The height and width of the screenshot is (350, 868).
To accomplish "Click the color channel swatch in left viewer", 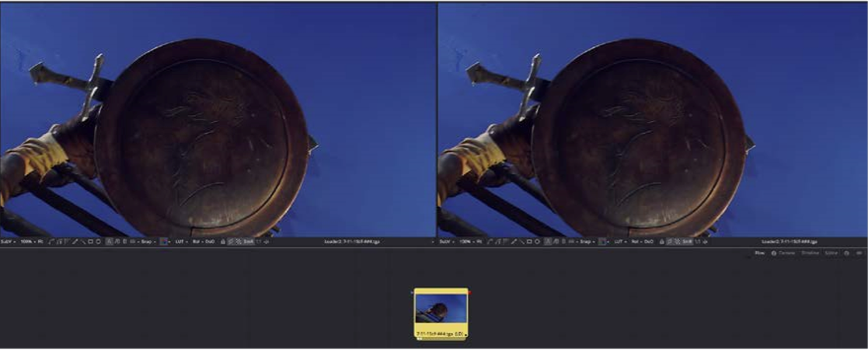I will (x=164, y=242).
